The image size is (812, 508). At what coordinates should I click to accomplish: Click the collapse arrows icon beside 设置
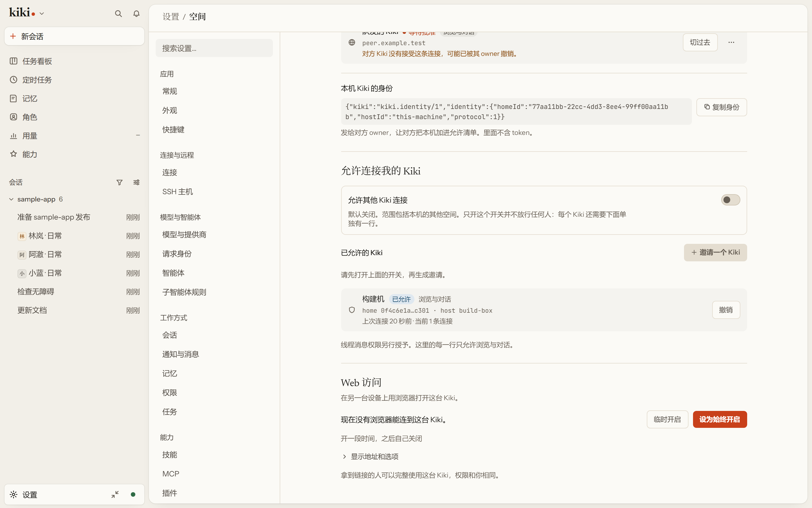(115, 494)
